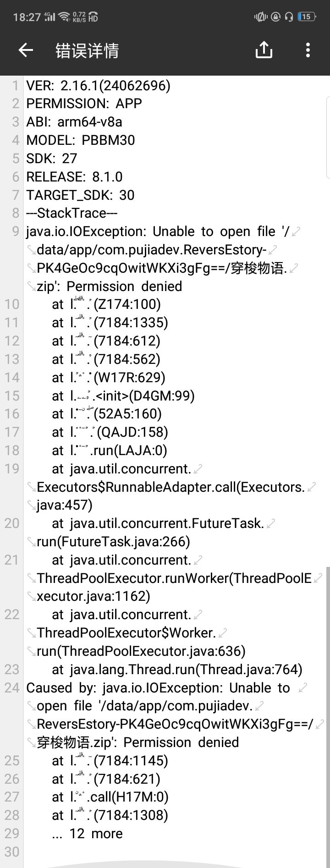The image size is (330, 868).
Task: Share the error details via share icon
Action: pyautogui.click(x=264, y=50)
